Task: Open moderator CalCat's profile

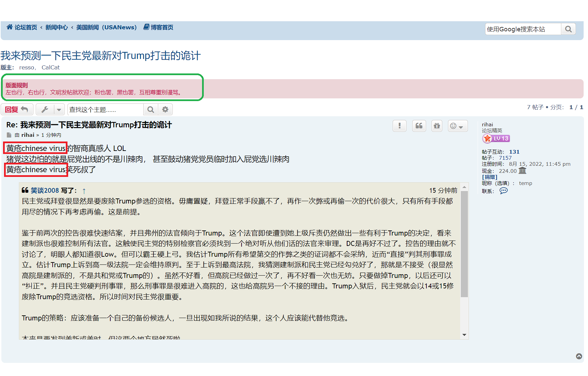Action: click(x=51, y=67)
